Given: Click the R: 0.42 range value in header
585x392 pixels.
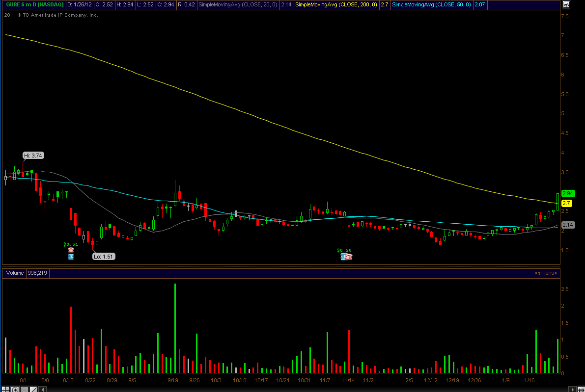Looking at the screenshot, I should click(186, 4).
